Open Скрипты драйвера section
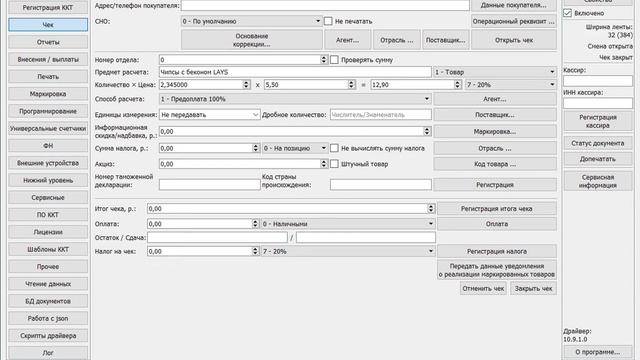This screenshot has height=360, width=640. point(48,336)
